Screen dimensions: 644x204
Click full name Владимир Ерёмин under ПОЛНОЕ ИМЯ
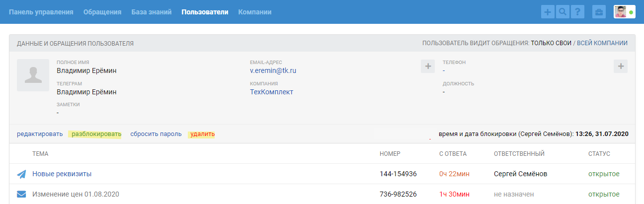click(86, 70)
